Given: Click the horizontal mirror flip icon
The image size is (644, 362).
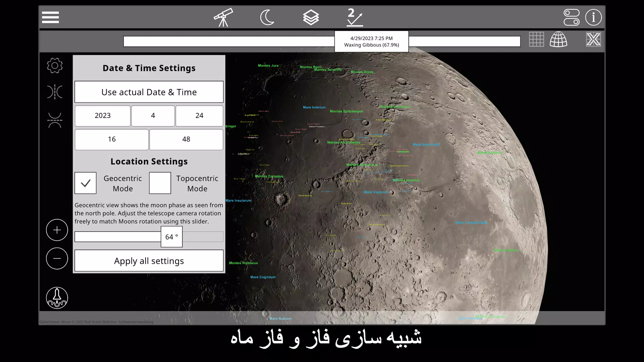Looking at the screenshot, I should pyautogui.click(x=55, y=92).
